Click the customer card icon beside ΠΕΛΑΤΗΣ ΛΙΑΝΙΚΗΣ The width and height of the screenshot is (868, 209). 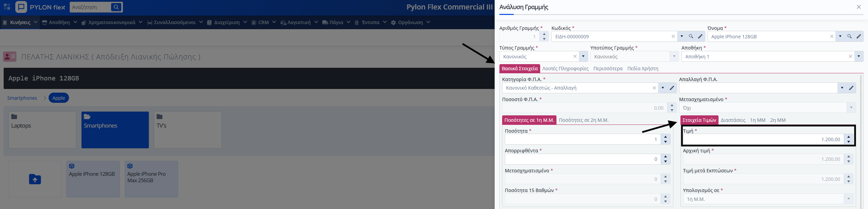[x=10, y=56]
